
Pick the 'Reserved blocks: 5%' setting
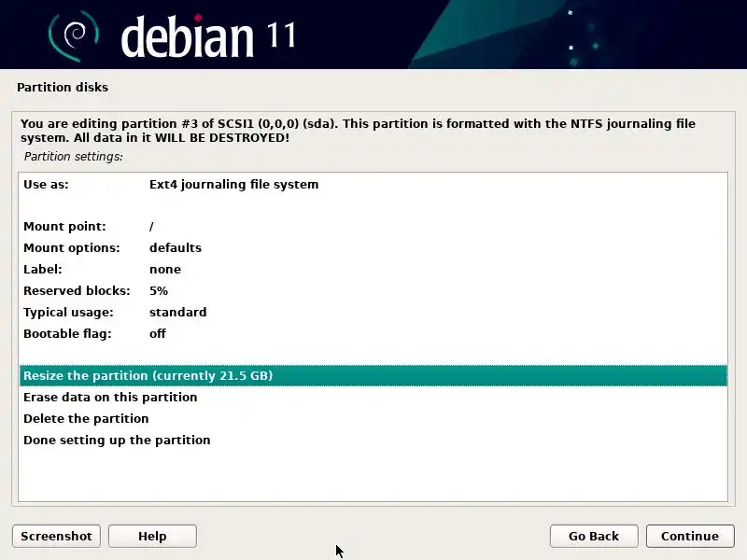(x=373, y=290)
